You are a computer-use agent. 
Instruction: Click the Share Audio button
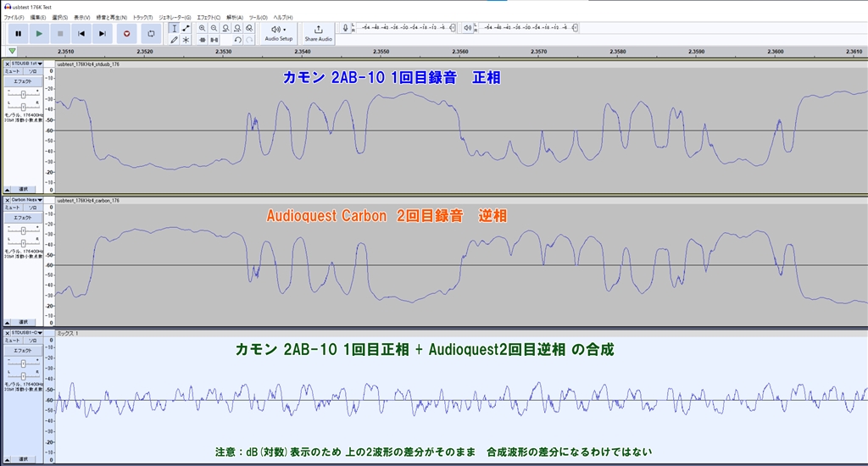[319, 33]
